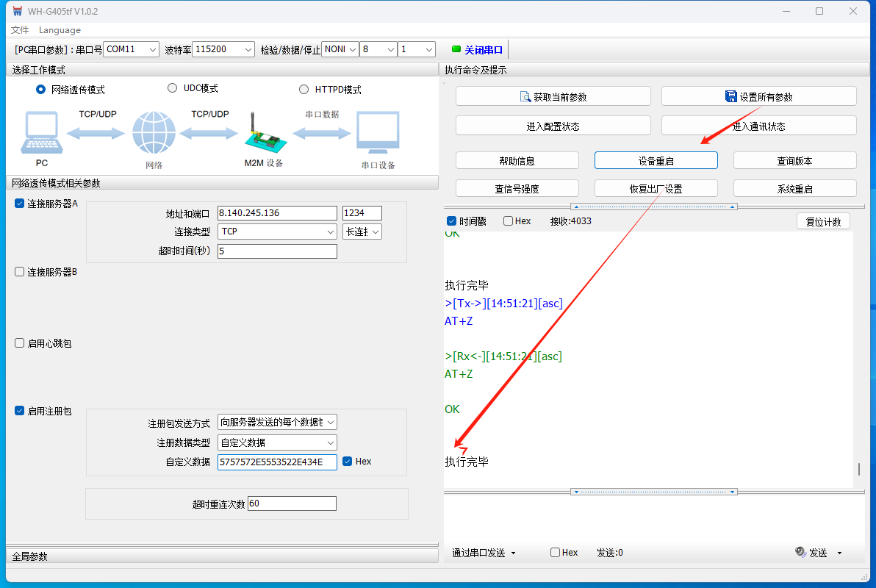Enable 启用心跳包 checkbox
The height and width of the screenshot is (588, 876).
click(20, 343)
